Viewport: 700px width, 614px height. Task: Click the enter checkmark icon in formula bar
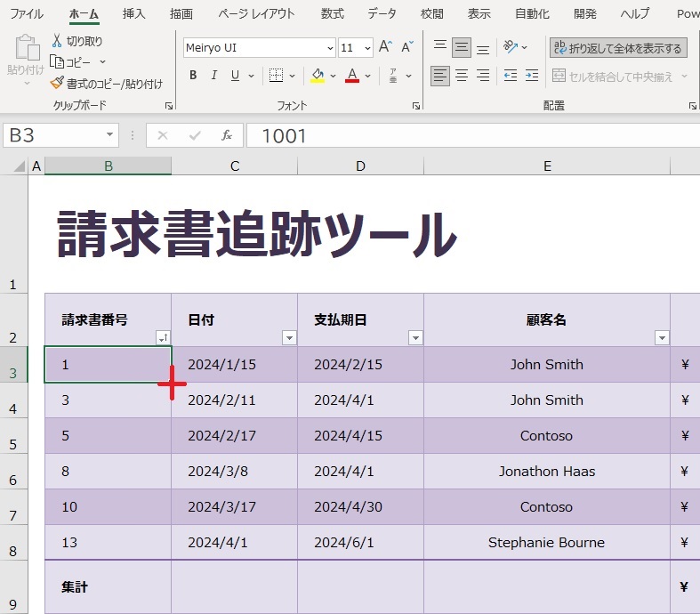(x=195, y=135)
